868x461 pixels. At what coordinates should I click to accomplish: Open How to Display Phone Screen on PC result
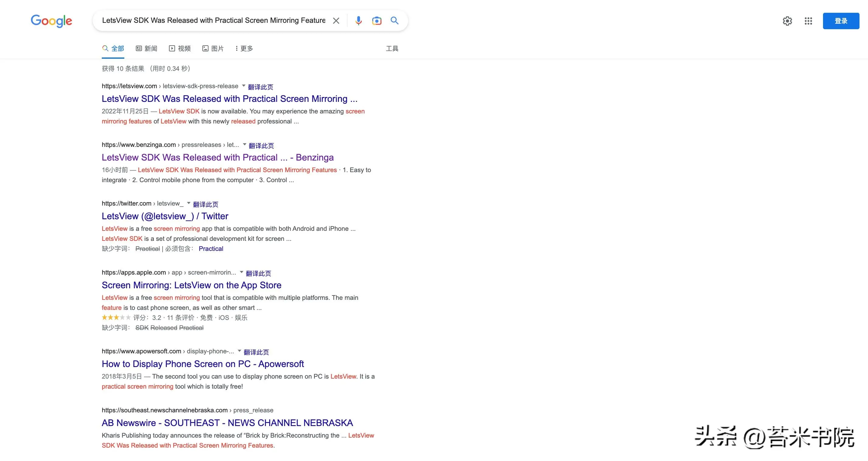tap(203, 364)
